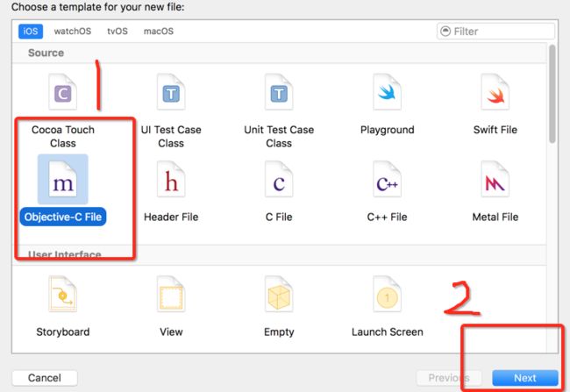Select the C++ File template icon
570x392 pixels.
pyautogui.click(x=387, y=179)
